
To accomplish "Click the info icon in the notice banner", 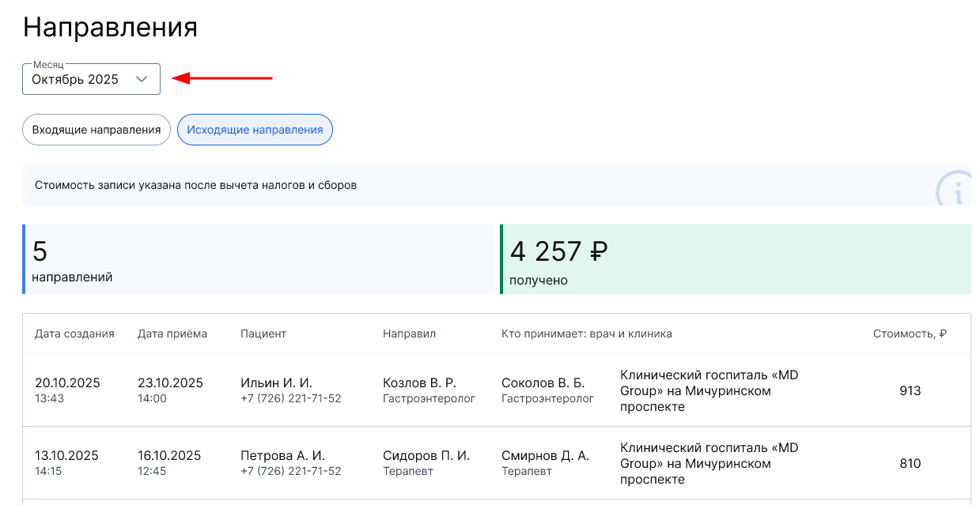I will pyautogui.click(x=955, y=190).
